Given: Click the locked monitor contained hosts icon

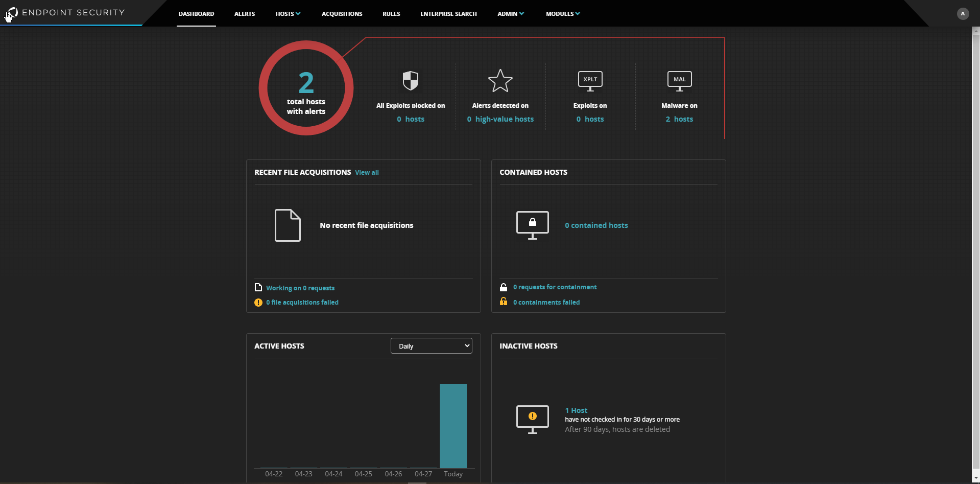Looking at the screenshot, I should 532,225.
